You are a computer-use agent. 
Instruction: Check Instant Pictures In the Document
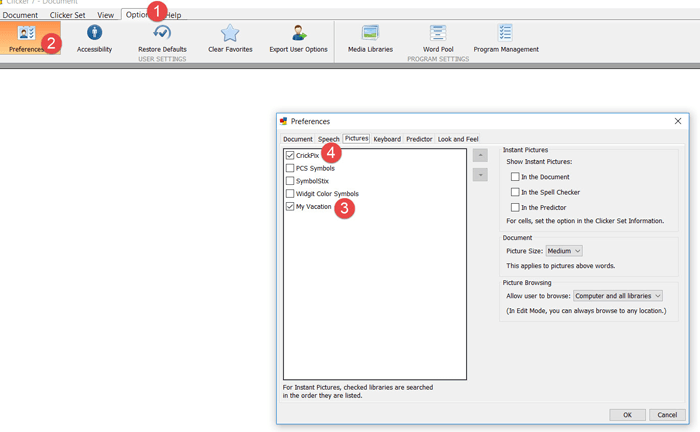(x=515, y=177)
